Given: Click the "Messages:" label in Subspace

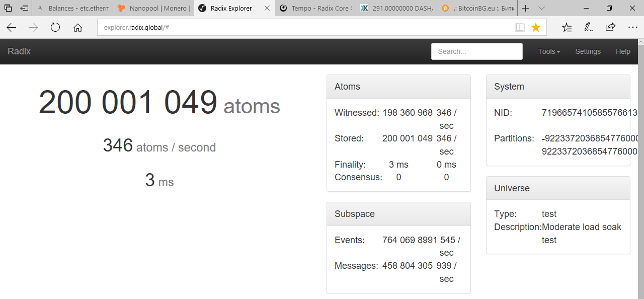Looking at the screenshot, I should (x=356, y=266).
